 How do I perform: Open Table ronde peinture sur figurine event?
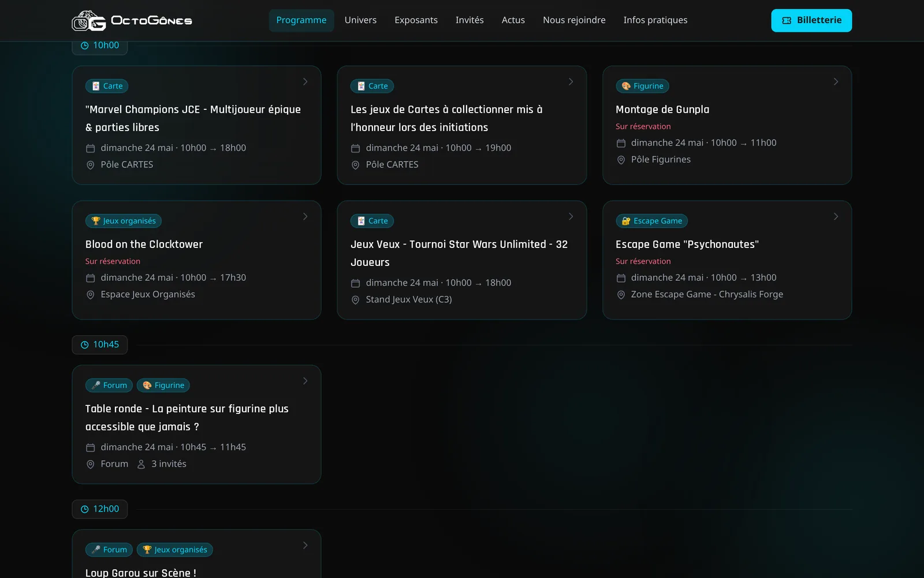tap(187, 417)
